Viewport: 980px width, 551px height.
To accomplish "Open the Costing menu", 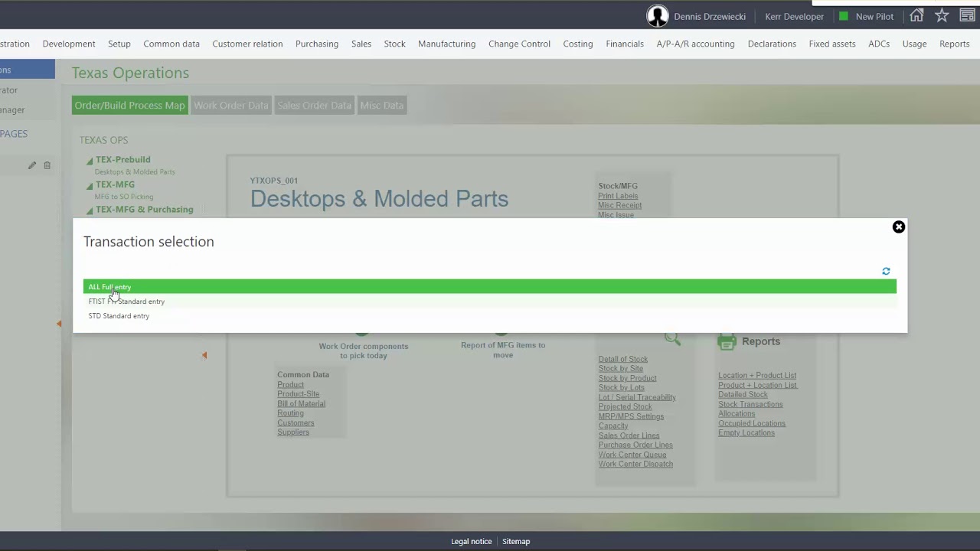I will pyautogui.click(x=578, y=44).
